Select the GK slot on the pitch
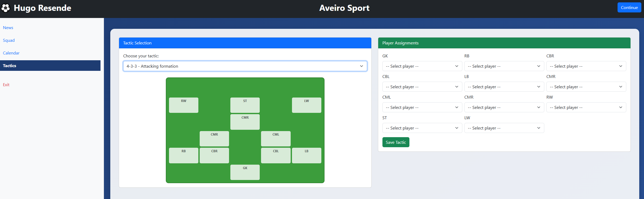Image resolution: width=644 pixels, height=199 pixels. click(245, 172)
